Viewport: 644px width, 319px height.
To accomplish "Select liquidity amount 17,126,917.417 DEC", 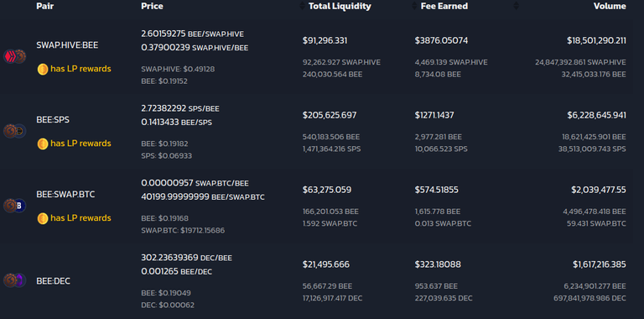I will 332,299.
